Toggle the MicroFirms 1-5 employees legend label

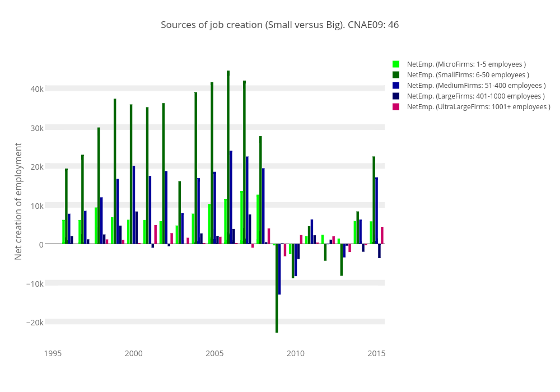(x=466, y=64)
